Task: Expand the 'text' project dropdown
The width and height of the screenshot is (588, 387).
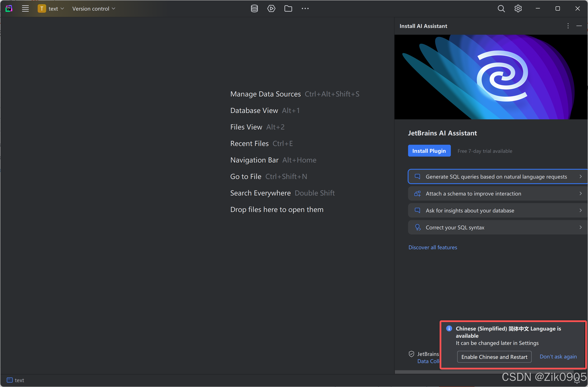Action: coord(51,9)
